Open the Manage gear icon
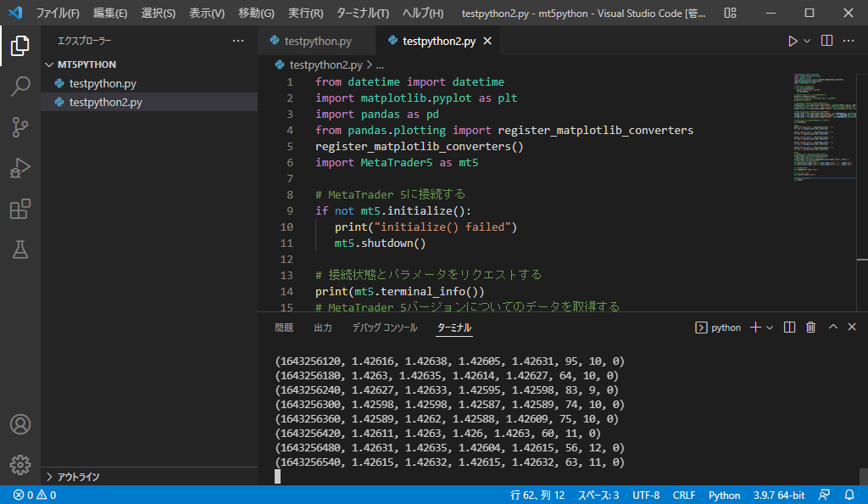Image resolution: width=868 pixels, height=504 pixels. pyautogui.click(x=20, y=465)
